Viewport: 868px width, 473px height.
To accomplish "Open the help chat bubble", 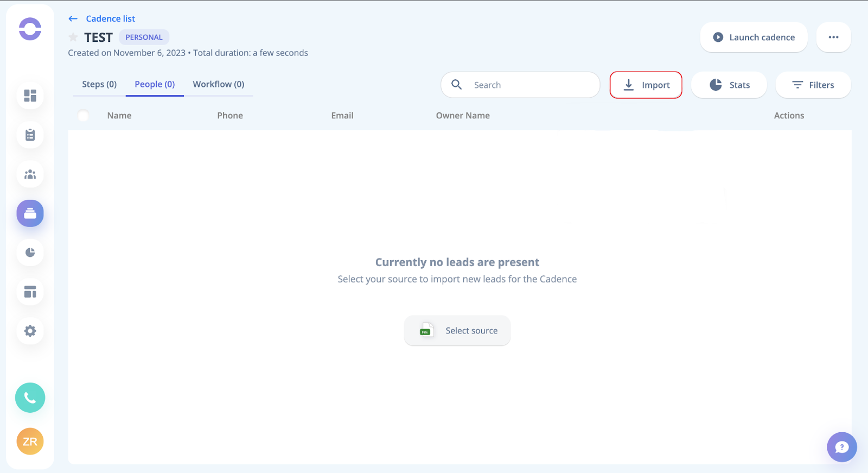I will click(841, 447).
